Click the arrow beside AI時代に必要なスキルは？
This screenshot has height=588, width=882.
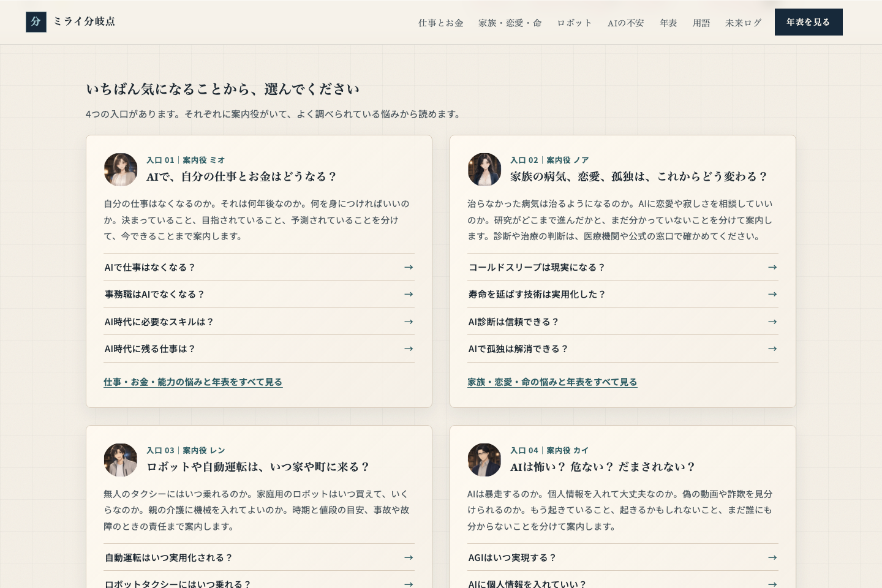point(409,322)
